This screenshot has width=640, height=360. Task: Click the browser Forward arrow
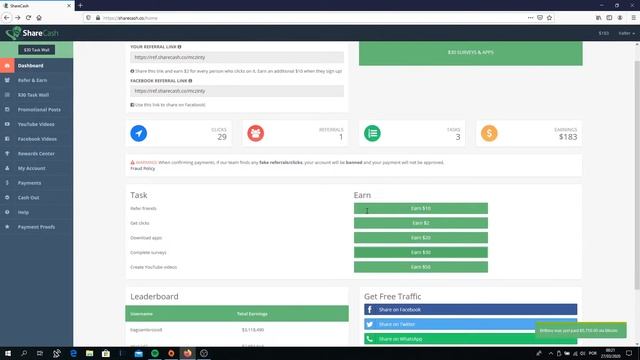pyautogui.click(x=18, y=18)
